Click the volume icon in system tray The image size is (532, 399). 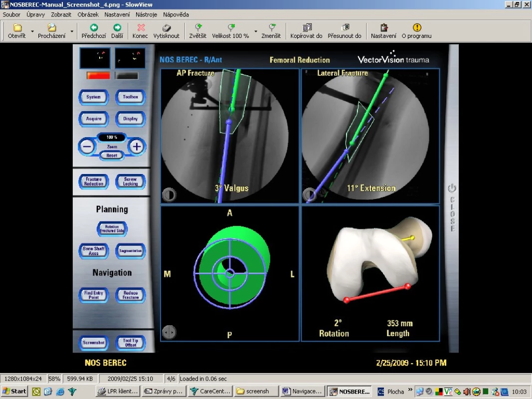pyautogui.click(x=467, y=392)
